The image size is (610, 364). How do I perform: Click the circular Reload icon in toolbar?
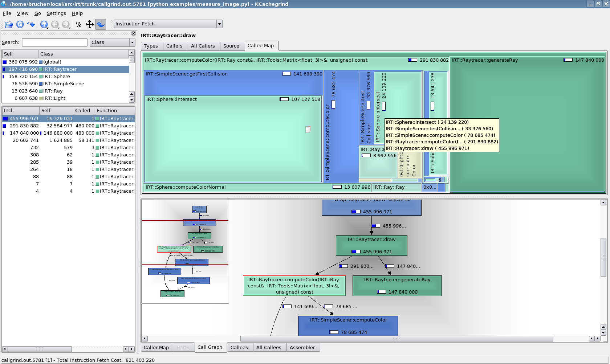pyautogui.click(x=20, y=24)
